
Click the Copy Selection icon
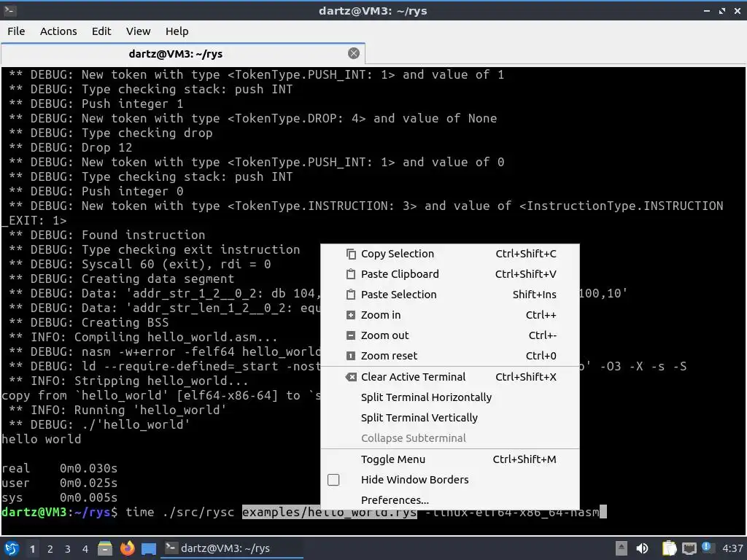pos(351,254)
